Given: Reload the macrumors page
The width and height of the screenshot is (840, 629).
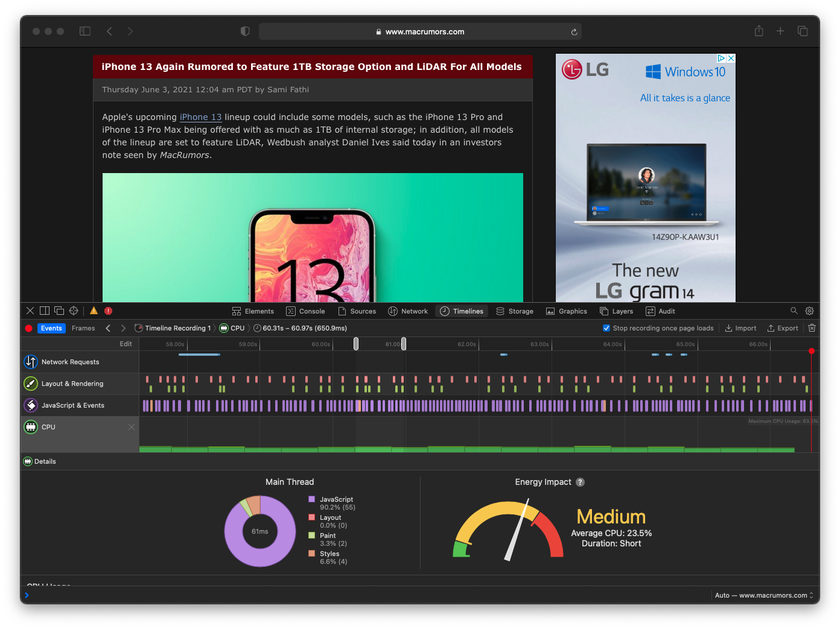Looking at the screenshot, I should click(x=574, y=32).
